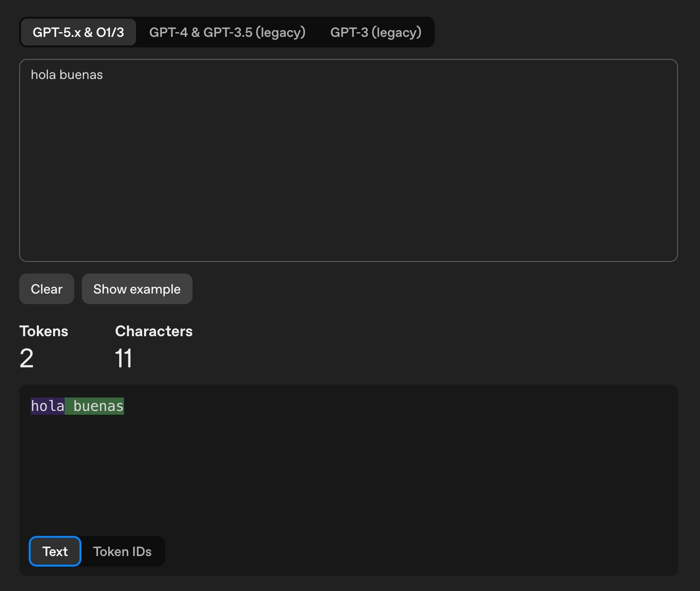The height and width of the screenshot is (591, 700).
Task: Select the Text view toggle
Action: point(55,551)
